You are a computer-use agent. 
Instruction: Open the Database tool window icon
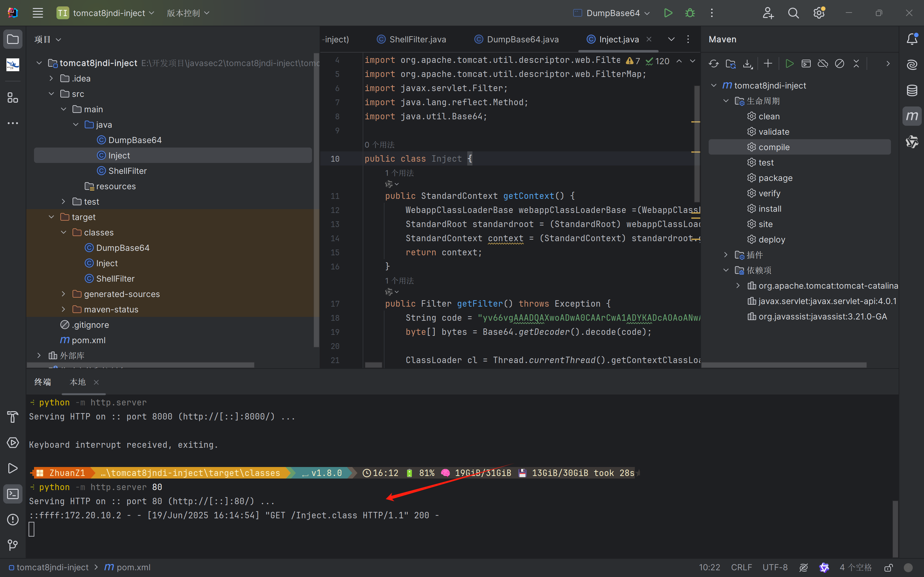[912, 90]
